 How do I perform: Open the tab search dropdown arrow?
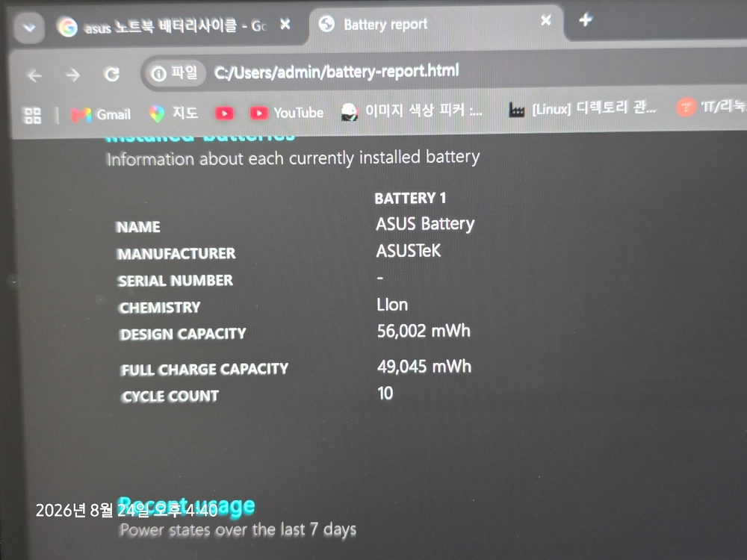pos(30,28)
